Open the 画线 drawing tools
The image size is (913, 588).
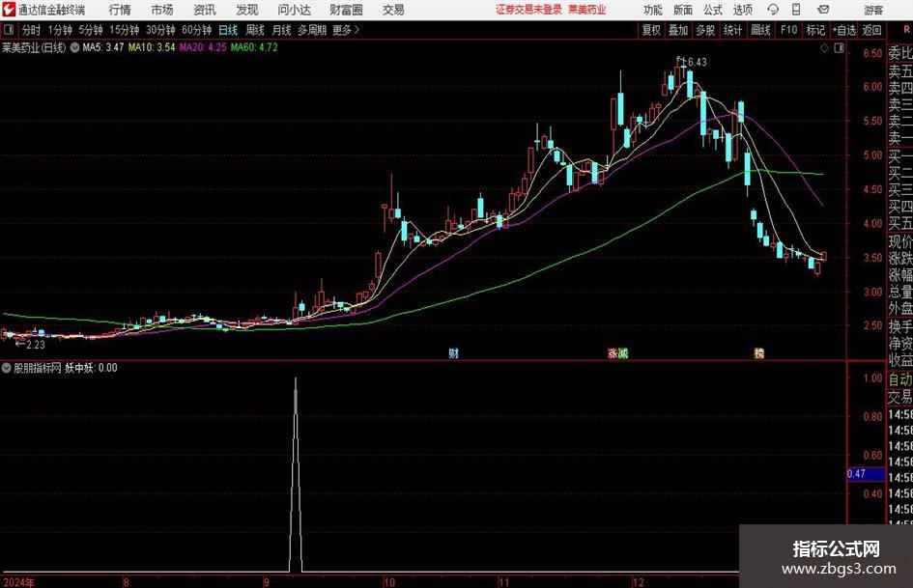tap(760, 30)
